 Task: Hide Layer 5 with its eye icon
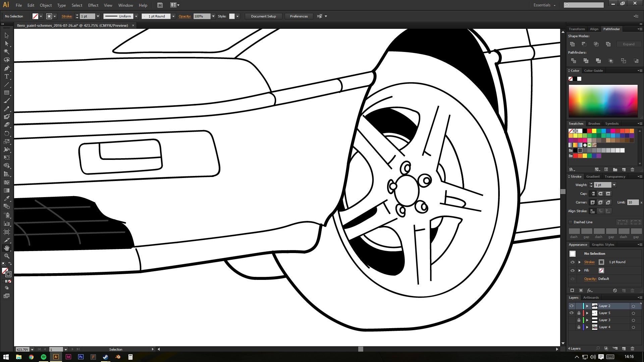[x=572, y=313]
